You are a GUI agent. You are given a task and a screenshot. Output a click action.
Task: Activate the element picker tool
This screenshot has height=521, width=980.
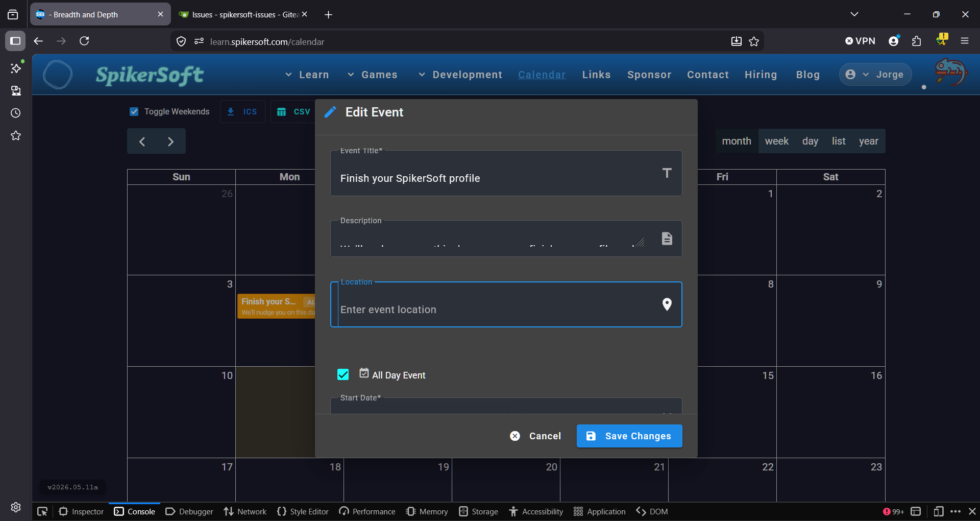pos(42,511)
